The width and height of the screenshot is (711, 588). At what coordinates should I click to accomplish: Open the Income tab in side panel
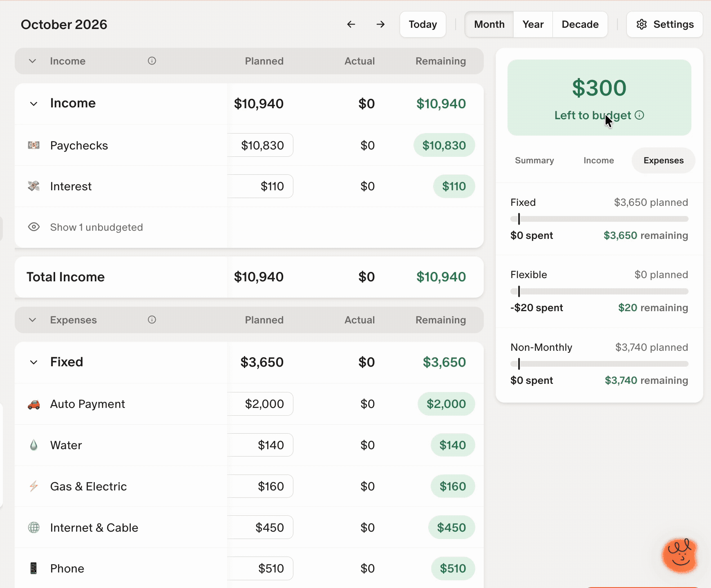coord(599,160)
